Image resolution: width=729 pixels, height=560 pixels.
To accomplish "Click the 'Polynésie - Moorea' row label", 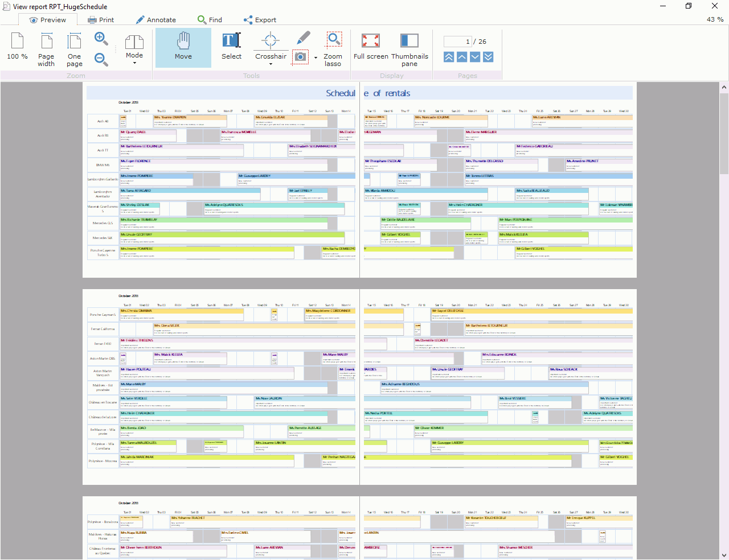I will pyautogui.click(x=103, y=461).
